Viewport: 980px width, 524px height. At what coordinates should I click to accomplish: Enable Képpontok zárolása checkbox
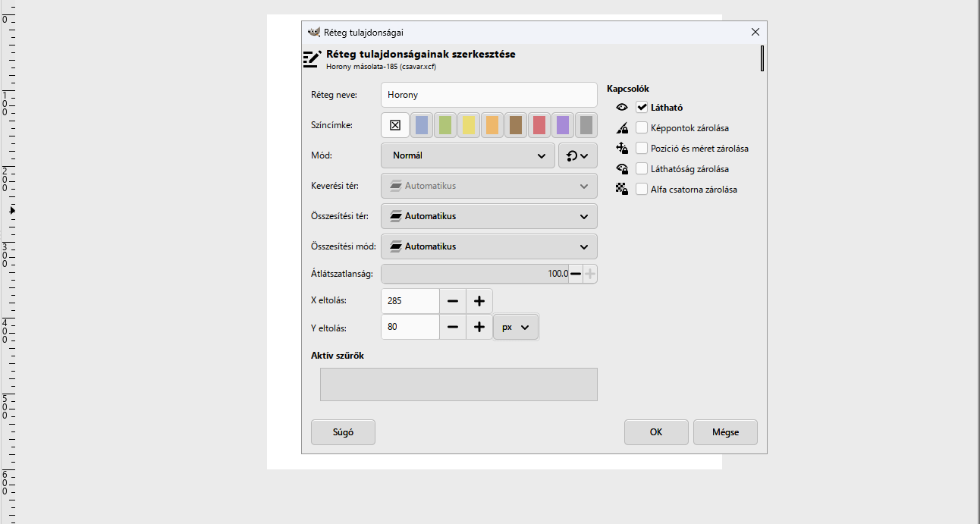coord(642,128)
